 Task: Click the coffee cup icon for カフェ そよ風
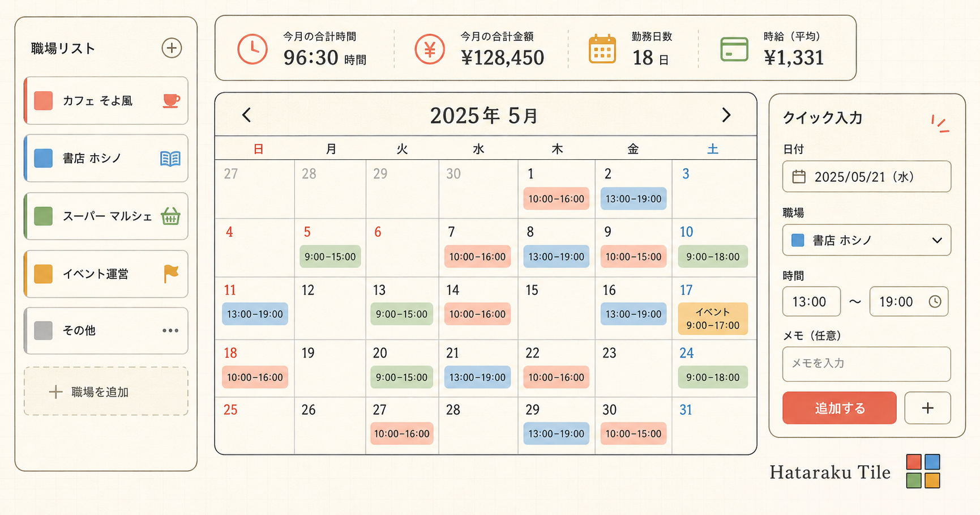click(x=171, y=101)
